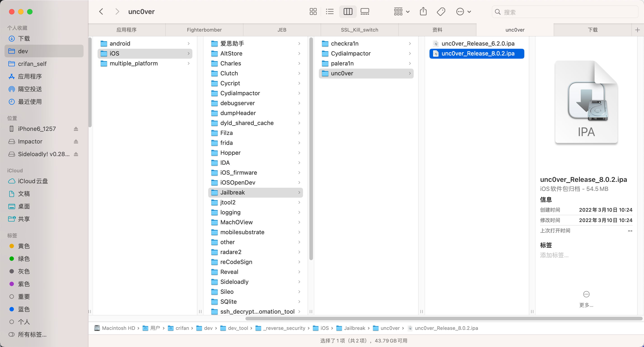Switch to list view
The height and width of the screenshot is (347, 644).
[x=330, y=12]
